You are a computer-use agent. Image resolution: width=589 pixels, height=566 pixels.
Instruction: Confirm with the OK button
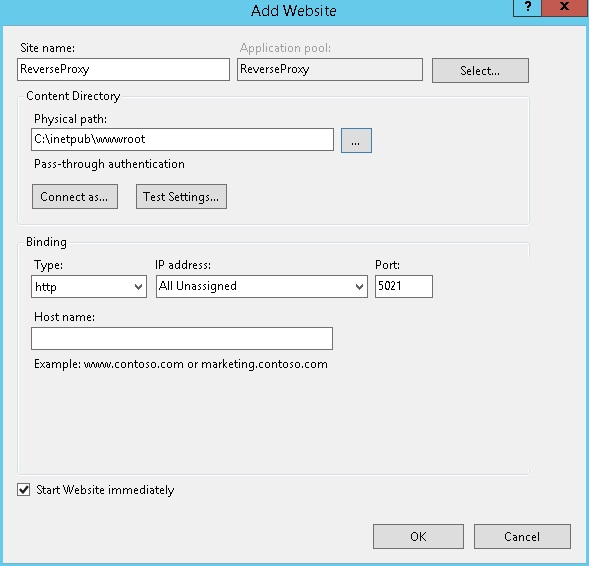coord(418,536)
